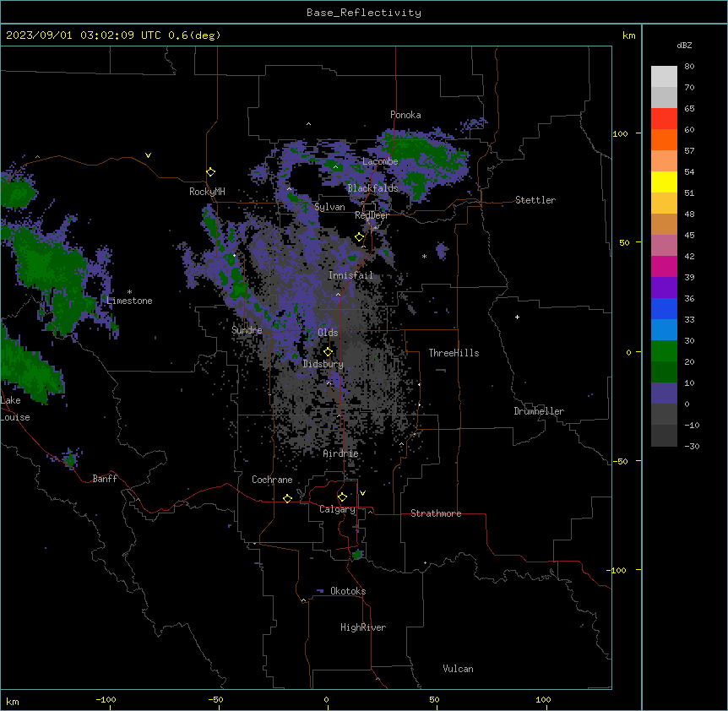Click the asterisk marker above Limestone label
728x711 pixels.
click(129, 292)
